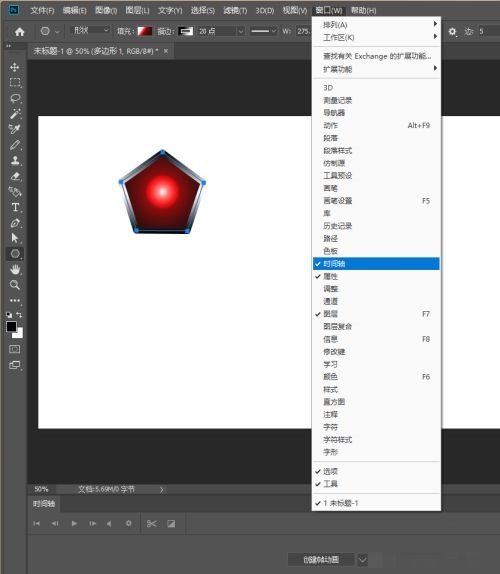This screenshot has height=574, width=500.
Task: Select the Lasso tool
Action: pyautogui.click(x=15, y=98)
